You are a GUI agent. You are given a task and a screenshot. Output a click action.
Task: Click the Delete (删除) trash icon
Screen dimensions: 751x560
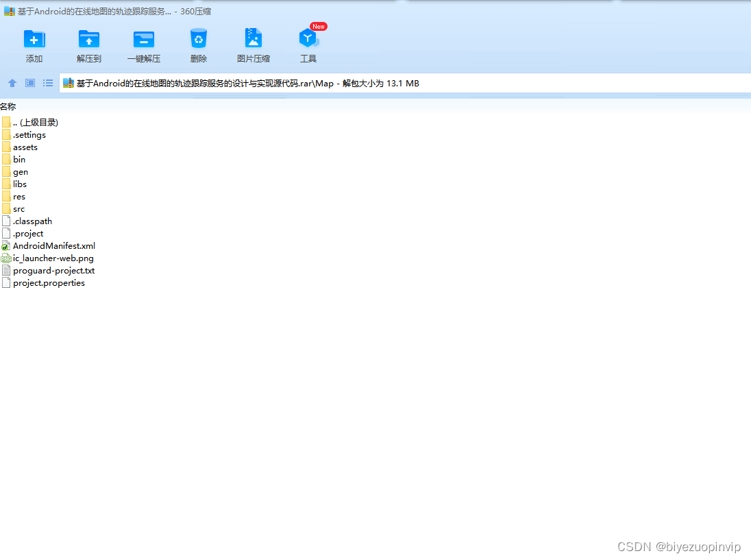tap(198, 38)
